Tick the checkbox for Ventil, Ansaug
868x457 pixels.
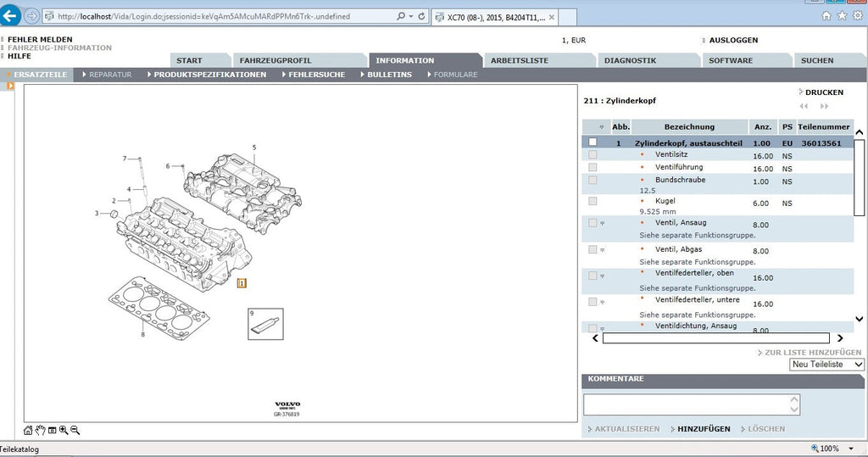coord(593,223)
